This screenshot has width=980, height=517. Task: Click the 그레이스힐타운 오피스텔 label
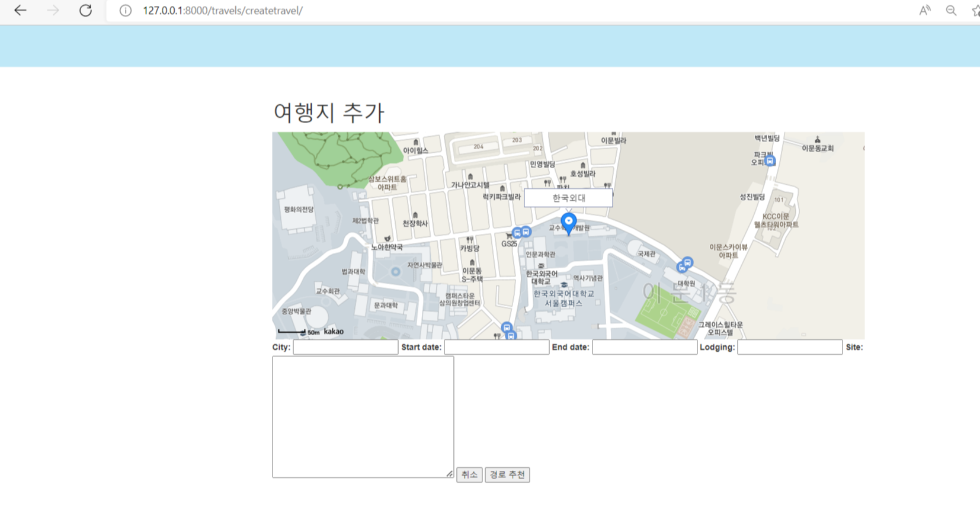720,329
